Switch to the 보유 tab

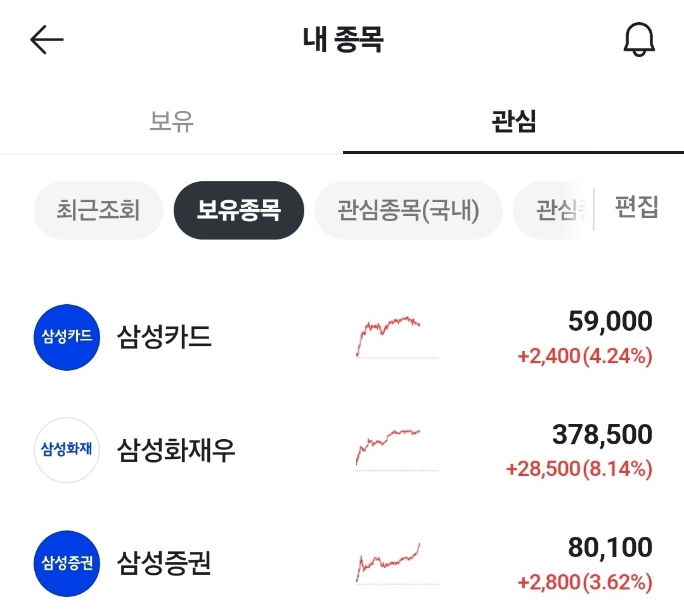171,122
